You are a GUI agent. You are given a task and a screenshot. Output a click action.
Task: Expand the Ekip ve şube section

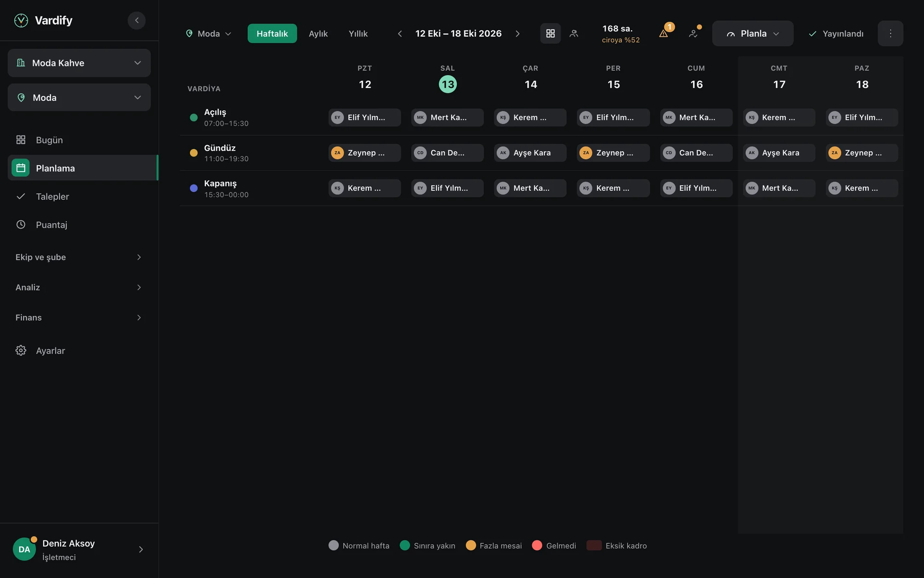tap(79, 257)
